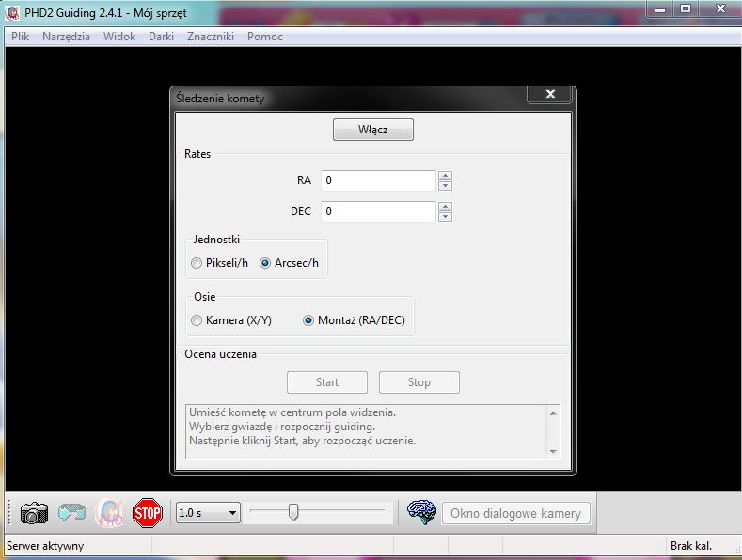The height and width of the screenshot is (560, 742).
Task: Increase the RA rate with up arrow
Action: 445,176
